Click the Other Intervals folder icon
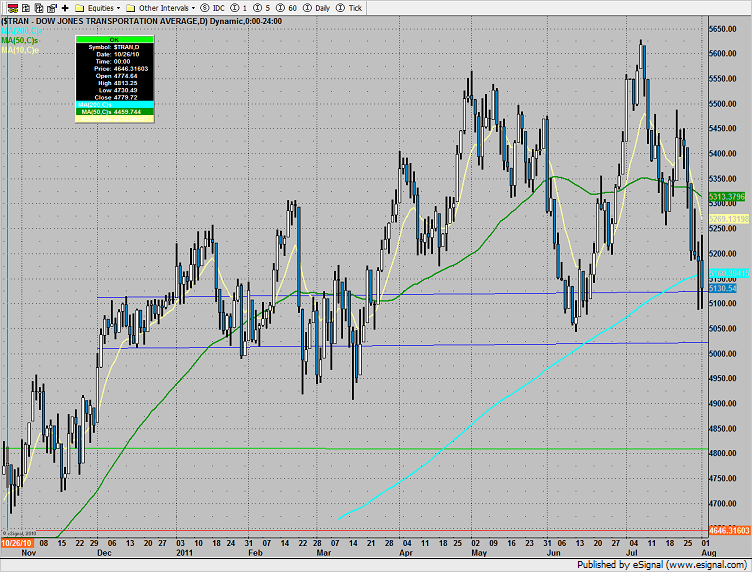 130,8
